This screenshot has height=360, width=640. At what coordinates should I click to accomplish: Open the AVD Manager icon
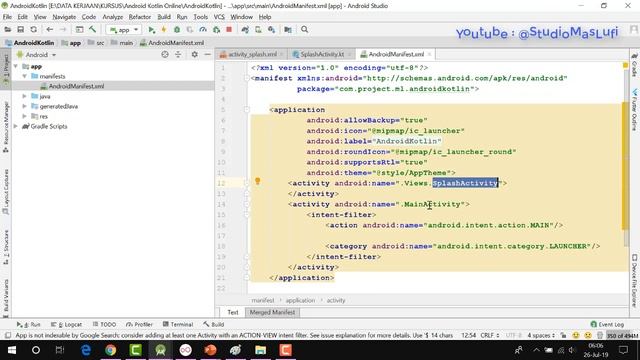(258, 29)
